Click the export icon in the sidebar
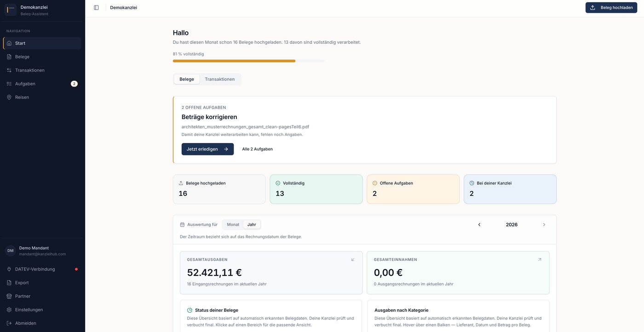644x332 pixels. point(9,283)
